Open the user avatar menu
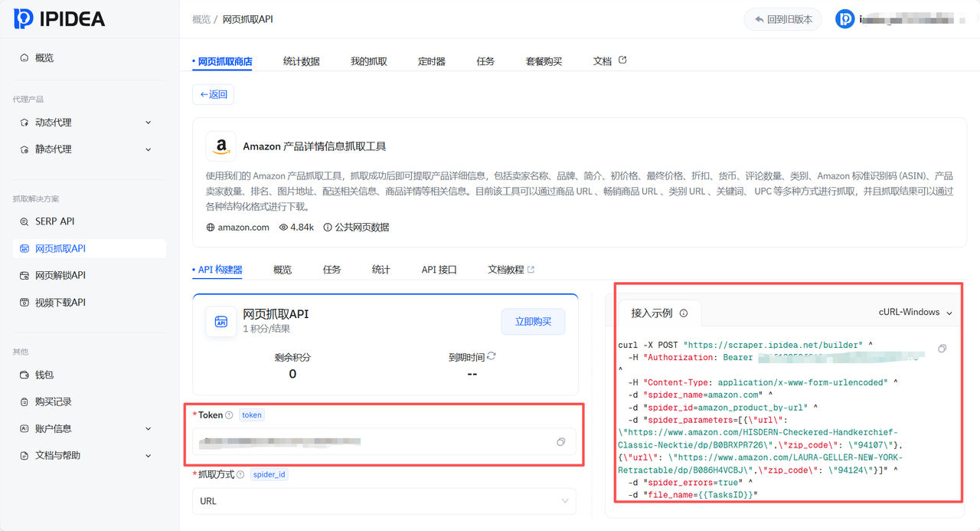Image resolution: width=980 pixels, height=531 pixels. [x=844, y=19]
